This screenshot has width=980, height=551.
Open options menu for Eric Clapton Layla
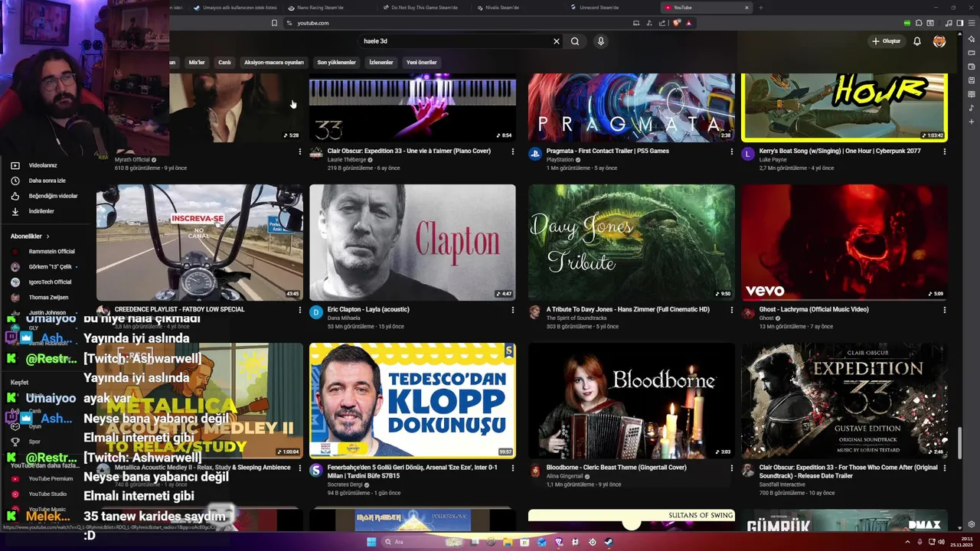pos(513,310)
